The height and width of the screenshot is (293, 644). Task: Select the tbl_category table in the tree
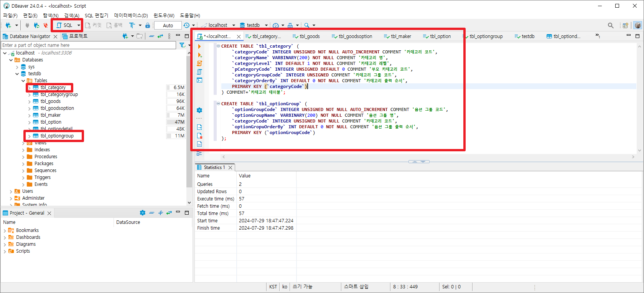pyautogui.click(x=53, y=88)
